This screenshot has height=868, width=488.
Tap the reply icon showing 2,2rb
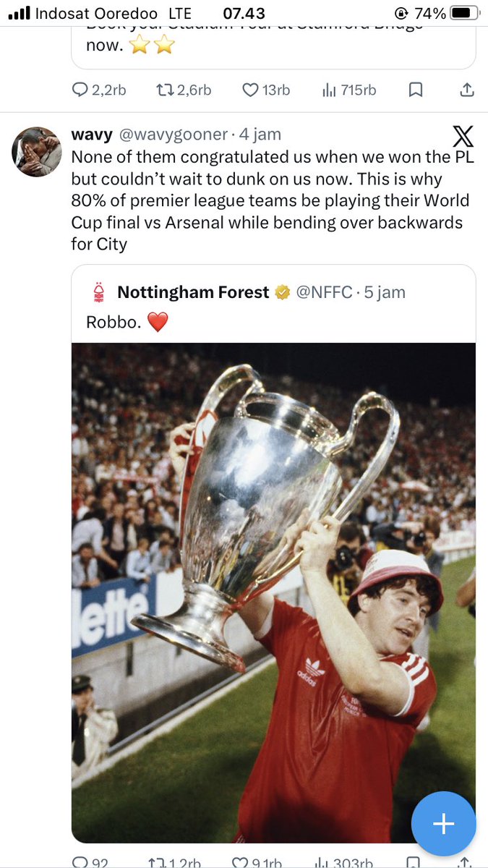coord(80,90)
